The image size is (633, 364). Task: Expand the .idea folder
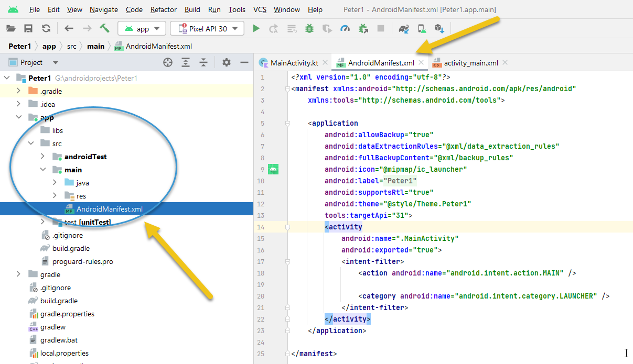pyautogui.click(x=18, y=104)
